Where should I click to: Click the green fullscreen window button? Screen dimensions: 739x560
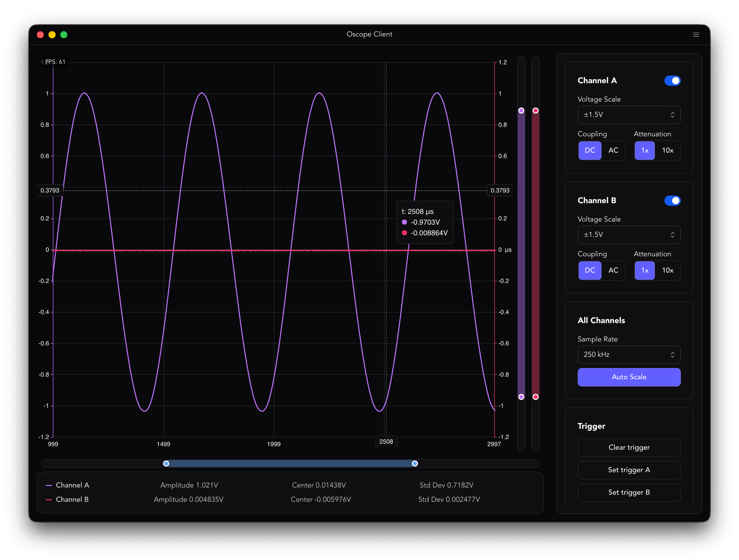coord(64,35)
